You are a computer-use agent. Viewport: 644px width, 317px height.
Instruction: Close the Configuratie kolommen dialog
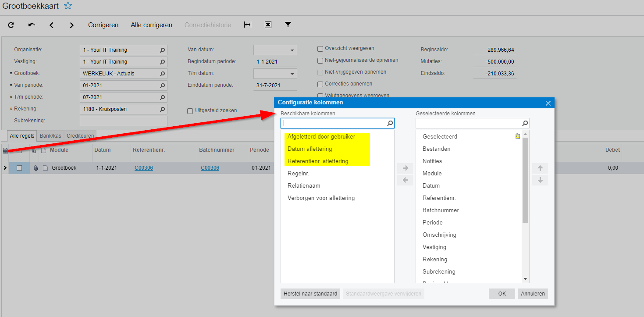pos(548,103)
